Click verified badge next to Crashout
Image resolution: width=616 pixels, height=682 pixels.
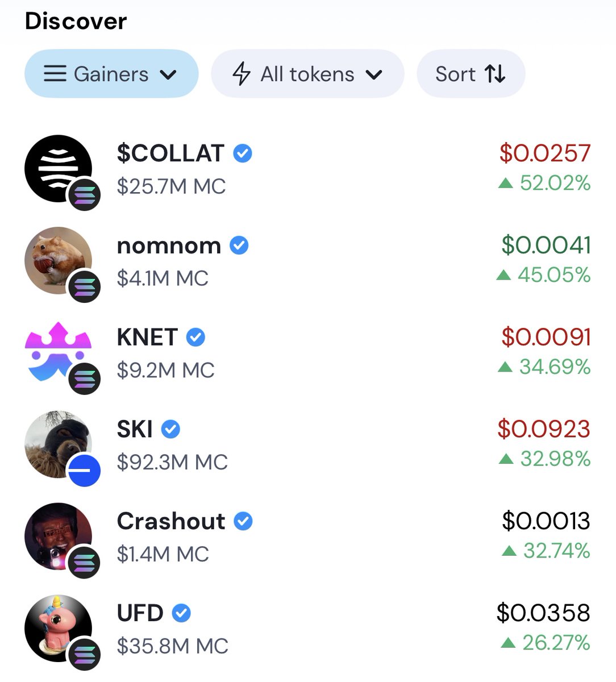point(243,521)
